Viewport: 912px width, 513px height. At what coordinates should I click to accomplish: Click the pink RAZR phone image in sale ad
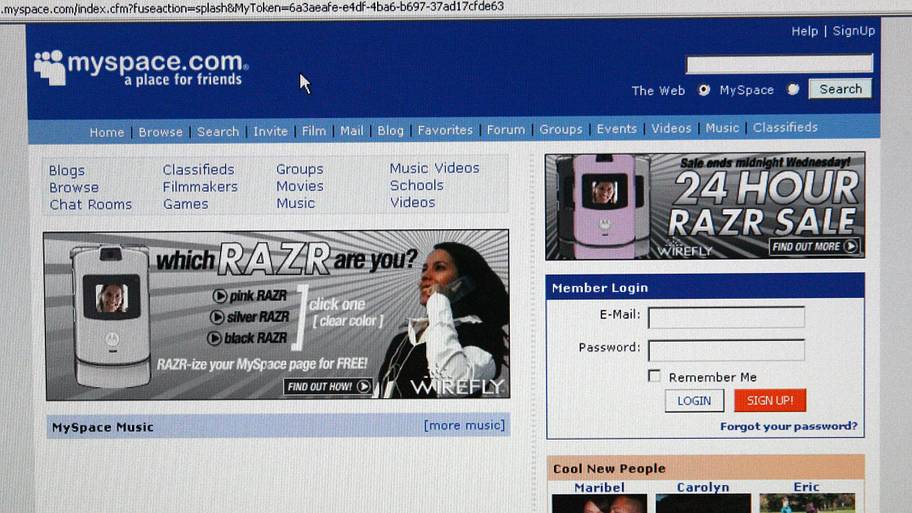point(603,206)
